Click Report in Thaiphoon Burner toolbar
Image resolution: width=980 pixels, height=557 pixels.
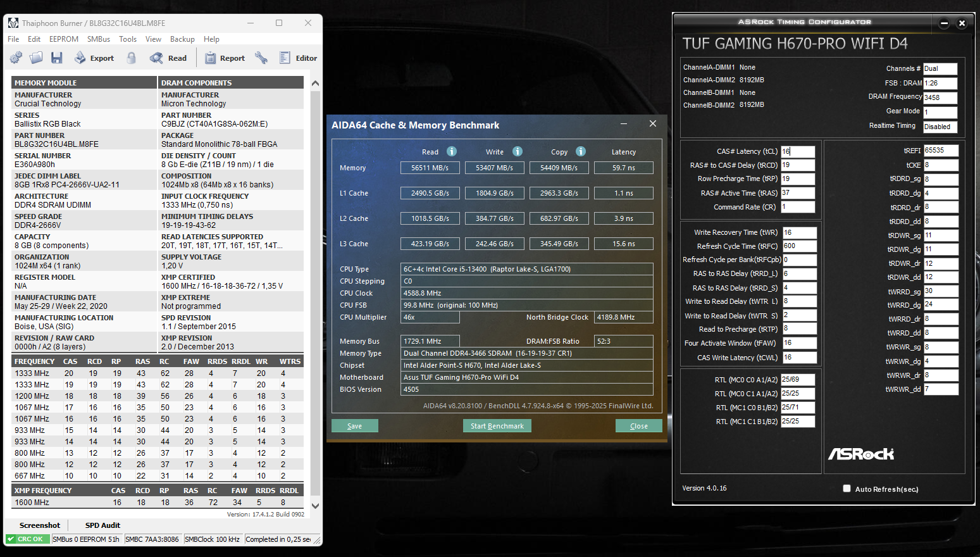[x=225, y=58]
